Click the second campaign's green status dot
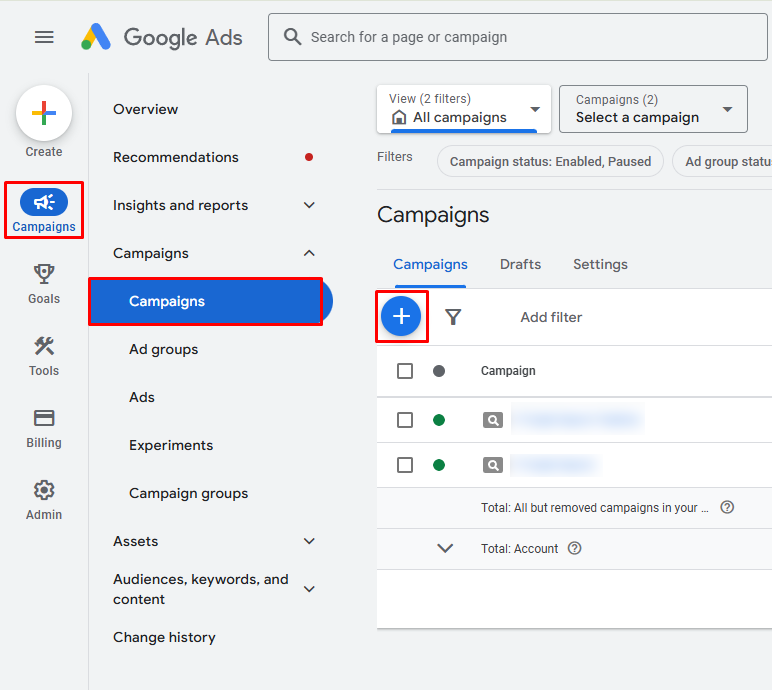The image size is (772, 690). click(x=439, y=465)
